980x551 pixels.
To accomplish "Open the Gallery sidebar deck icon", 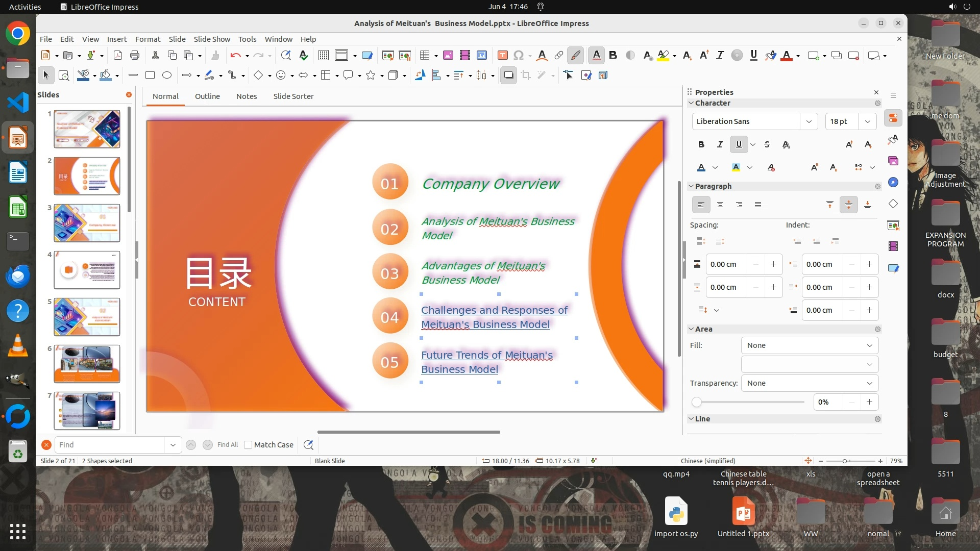I will [893, 161].
